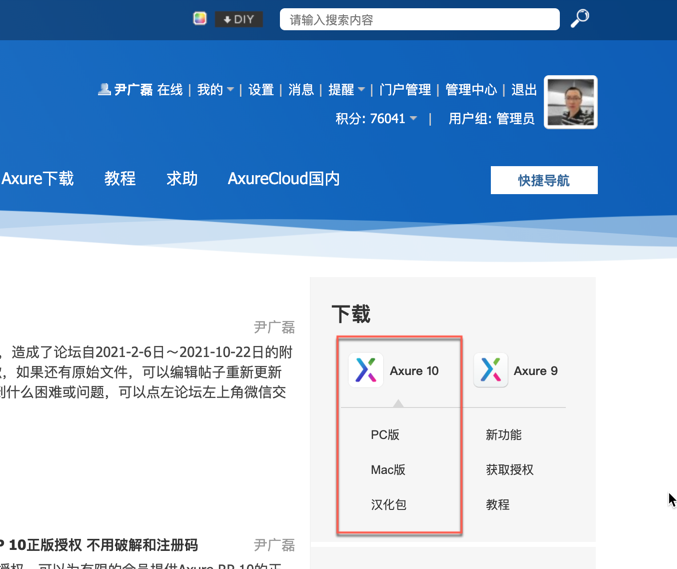
Task: Open the DIY button
Action: [x=239, y=19]
